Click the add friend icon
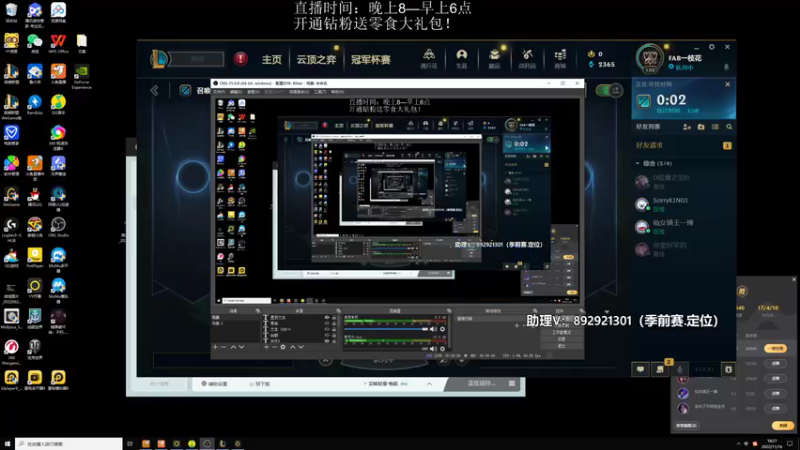 (687, 127)
